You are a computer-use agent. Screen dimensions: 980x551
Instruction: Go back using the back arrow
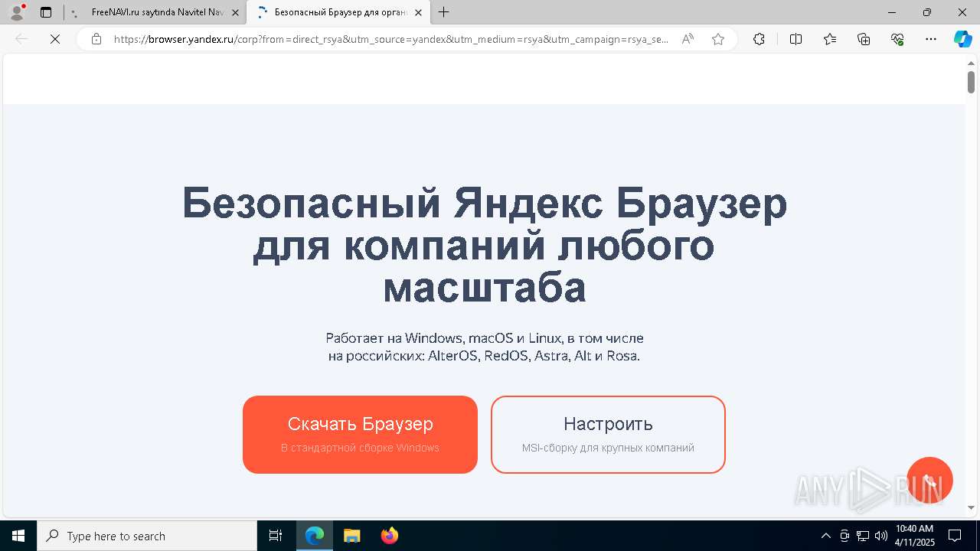click(21, 39)
